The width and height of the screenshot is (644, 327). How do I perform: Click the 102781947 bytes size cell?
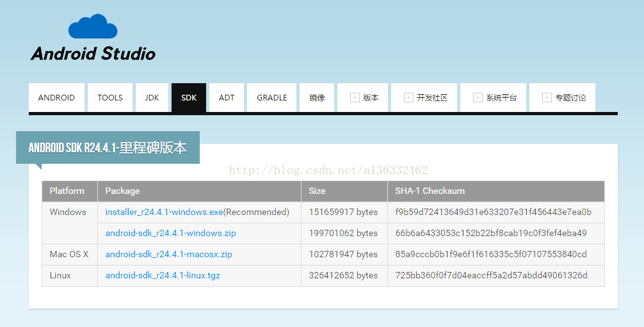coord(343,254)
